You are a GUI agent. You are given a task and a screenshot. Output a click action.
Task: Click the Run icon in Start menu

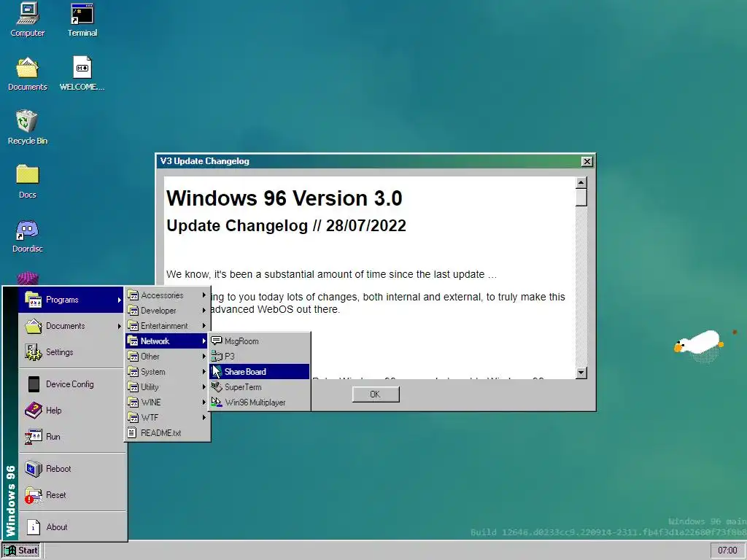[x=33, y=437]
